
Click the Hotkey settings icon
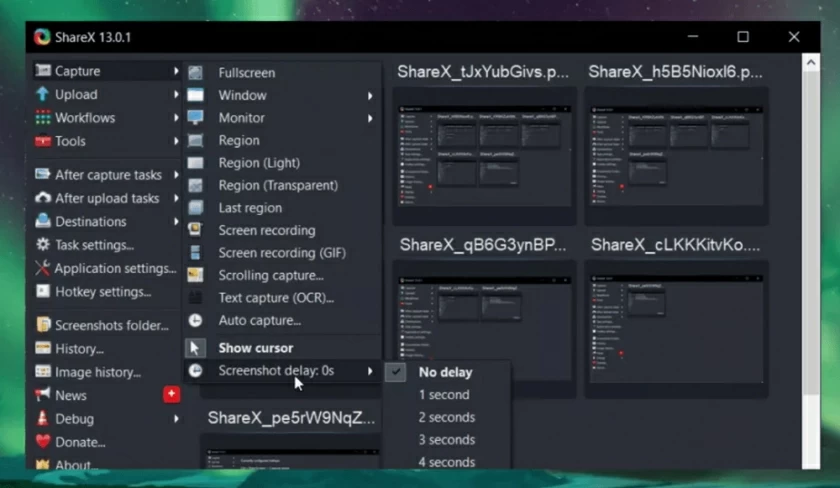43,292
